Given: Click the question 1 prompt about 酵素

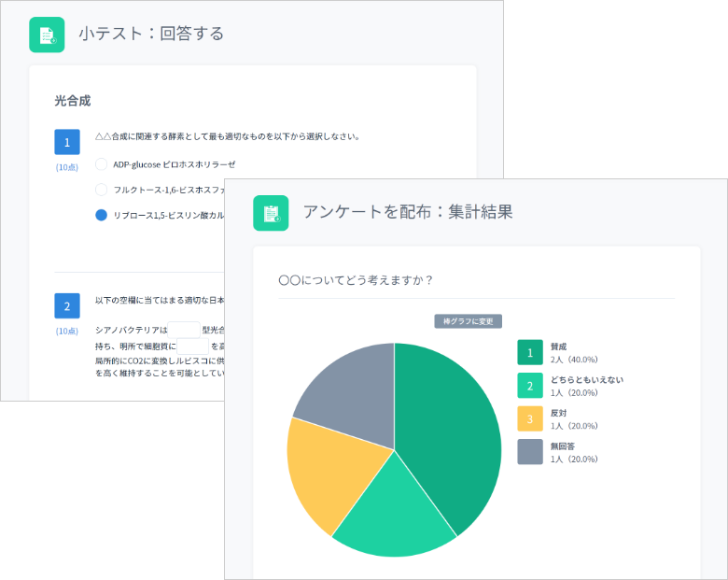Looking at the screenshot, I should click(228, 136).
